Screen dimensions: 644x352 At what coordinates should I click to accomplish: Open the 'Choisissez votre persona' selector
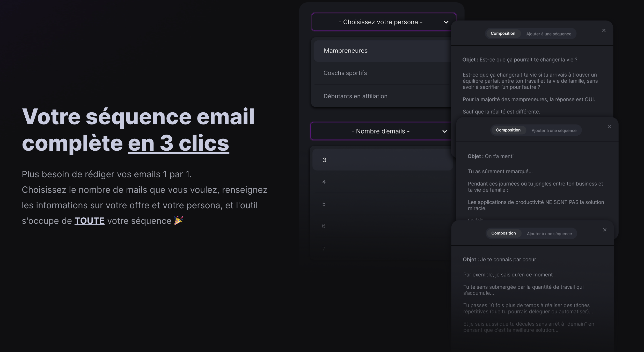coord(380,22)
